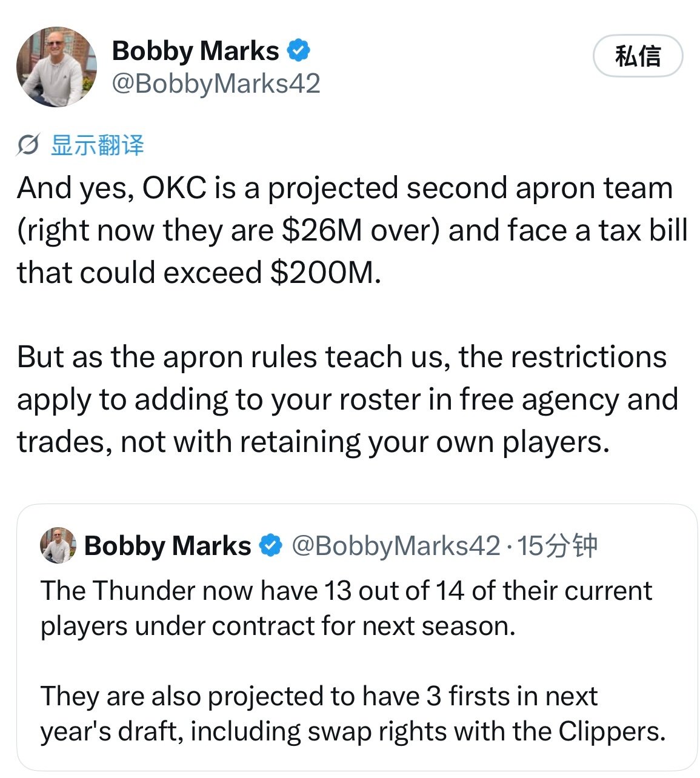Click the translate icon left of 显示翻译
700x778 pixels.
tap(28, 145)
